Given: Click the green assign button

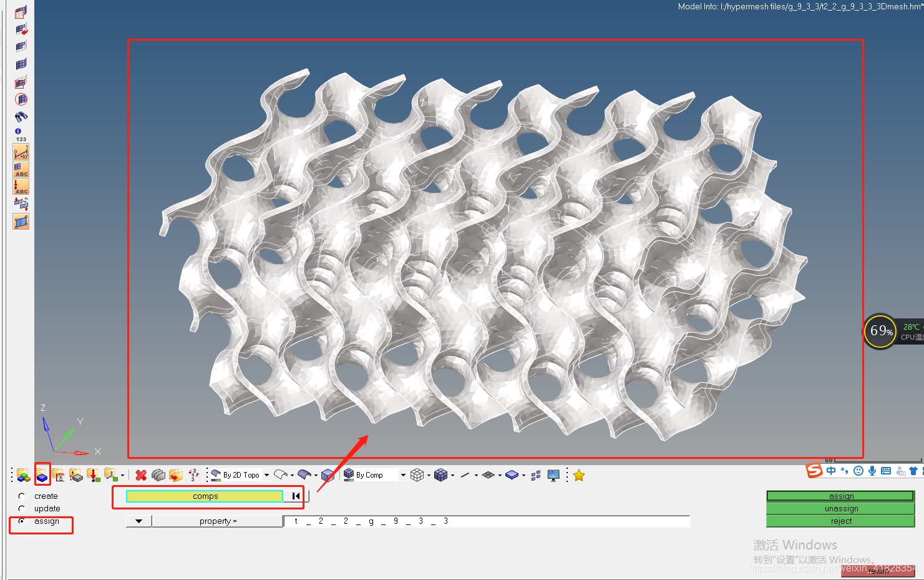Looking at the screenshot, I should [x=840, y=496].
